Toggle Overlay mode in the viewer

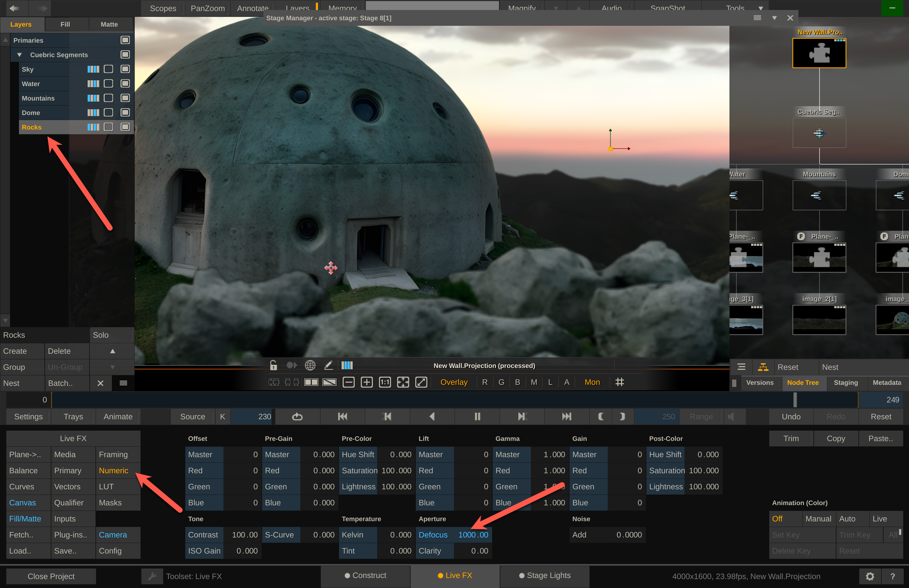point(453,382)
